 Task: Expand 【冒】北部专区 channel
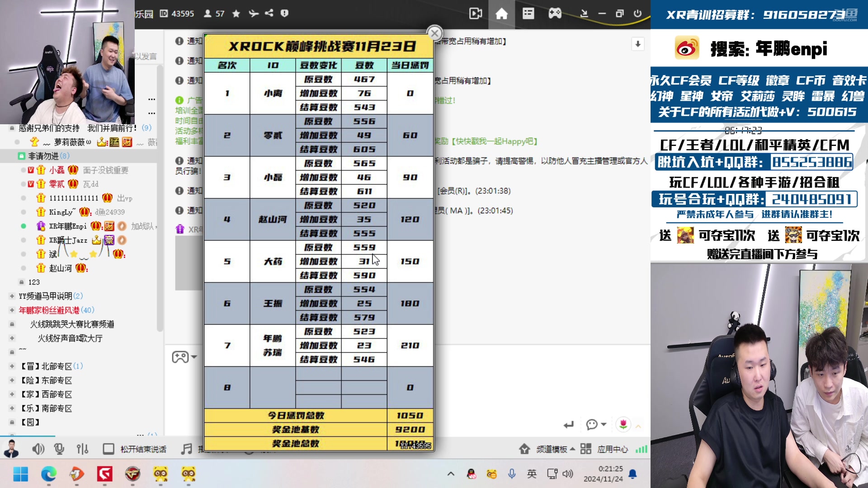12,366
